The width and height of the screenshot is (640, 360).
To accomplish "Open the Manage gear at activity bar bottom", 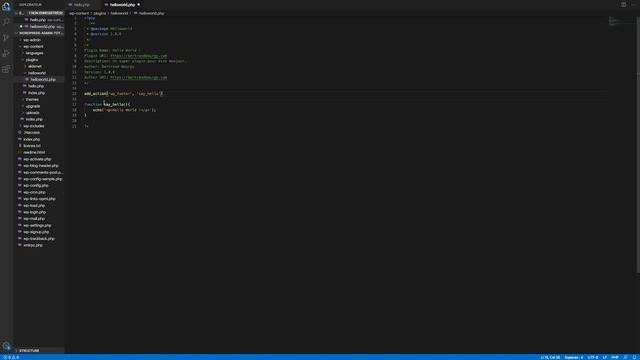I will (x=6, y=346).
